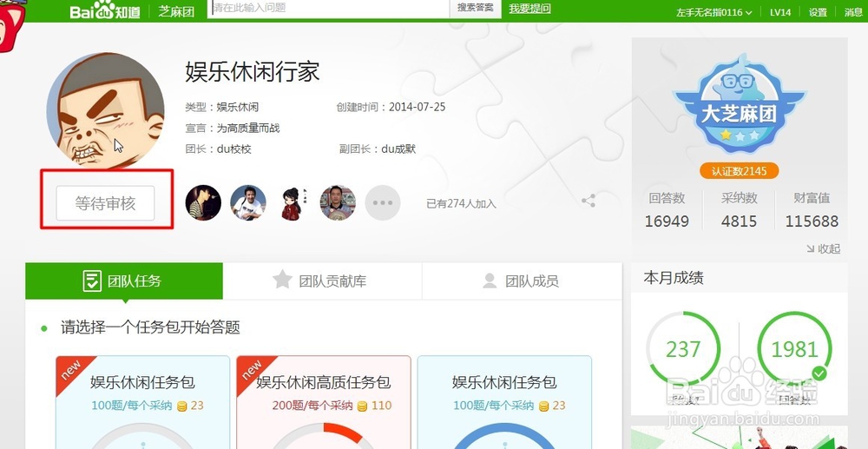This screenshot has width=868, height=449.
Task: Open the LV14 level link
Action: click(780, 12)
